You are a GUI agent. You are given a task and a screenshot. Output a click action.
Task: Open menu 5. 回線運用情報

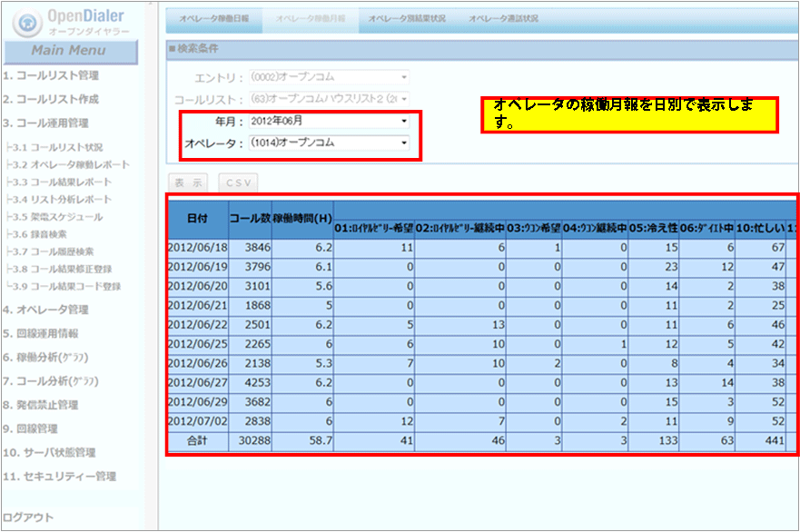[40, 333]
